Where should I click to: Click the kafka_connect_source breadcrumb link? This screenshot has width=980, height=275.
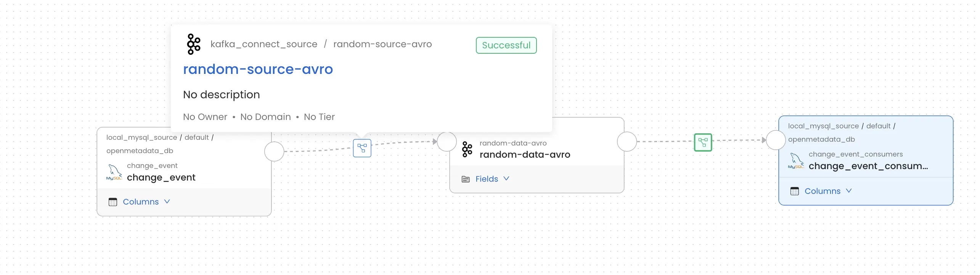264,44
